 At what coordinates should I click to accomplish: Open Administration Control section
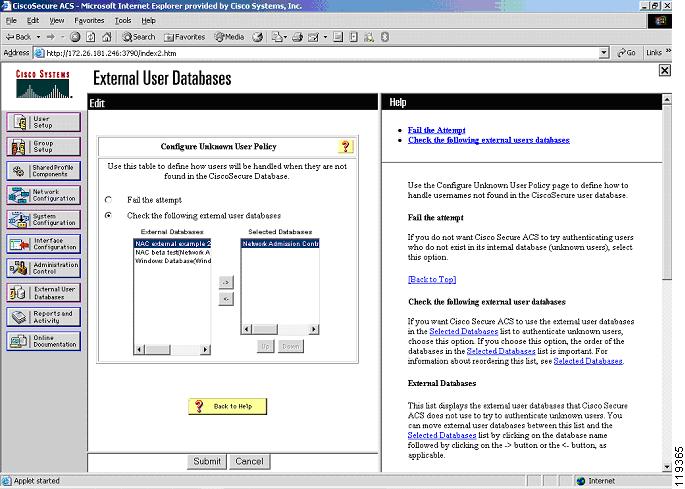pyautogui.click(x=43, y=268)
